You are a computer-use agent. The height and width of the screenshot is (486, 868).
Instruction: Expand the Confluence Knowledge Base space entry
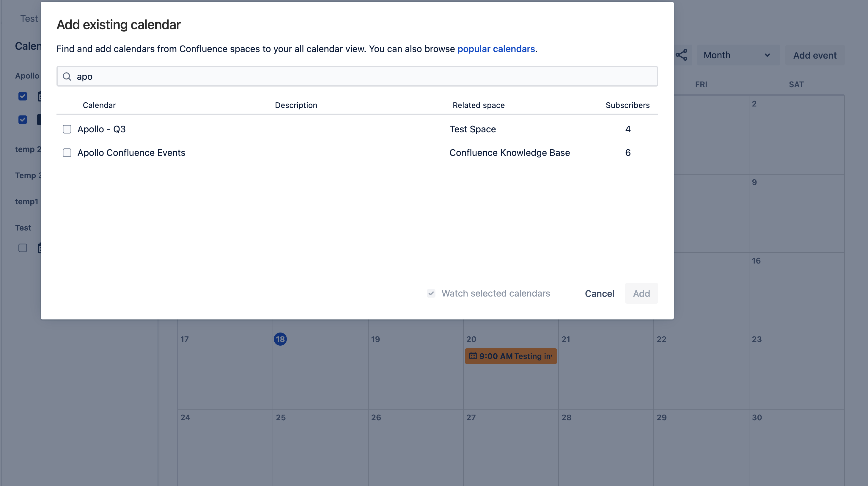click(x=510, y=152)
